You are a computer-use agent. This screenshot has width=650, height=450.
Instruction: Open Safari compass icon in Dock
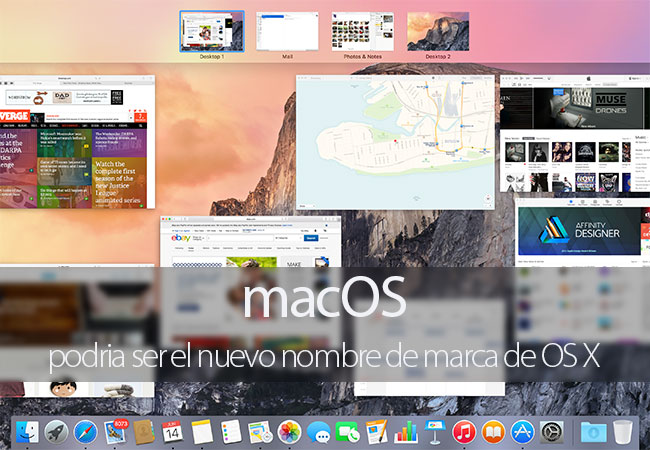pos(85,432)
